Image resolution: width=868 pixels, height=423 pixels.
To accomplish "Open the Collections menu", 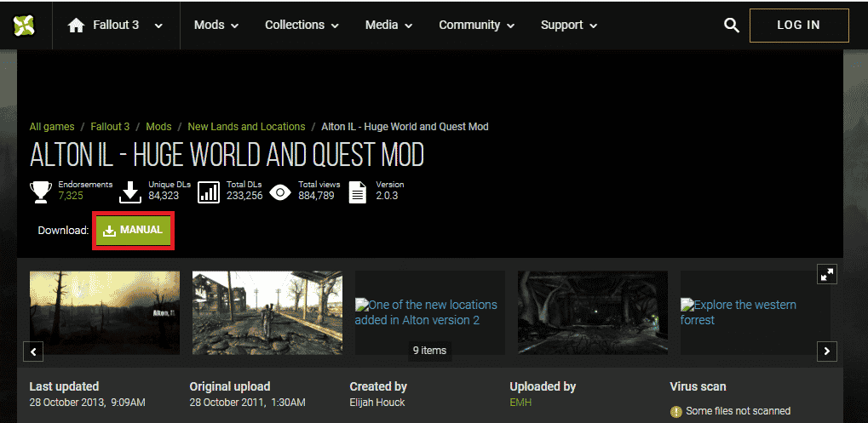I will [302, 26].
